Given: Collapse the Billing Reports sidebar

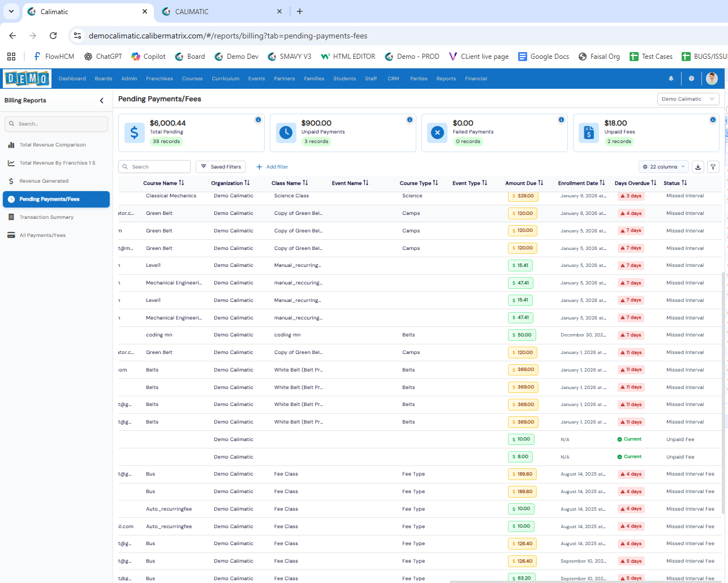Looking at the screenshot, I should (x=102, y=101).
